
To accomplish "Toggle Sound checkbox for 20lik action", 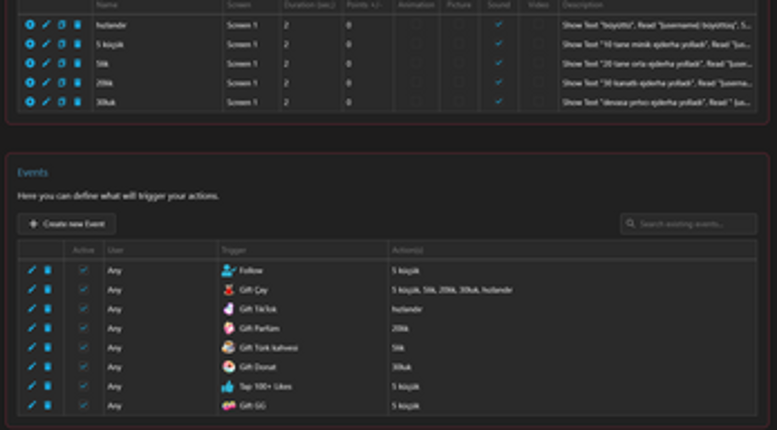I will click(499, 82).
